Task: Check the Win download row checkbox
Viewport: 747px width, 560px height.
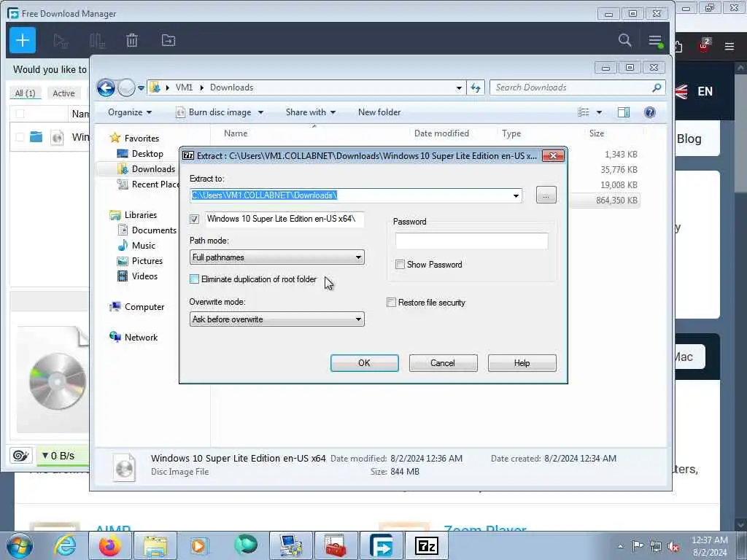Action: 20,137
